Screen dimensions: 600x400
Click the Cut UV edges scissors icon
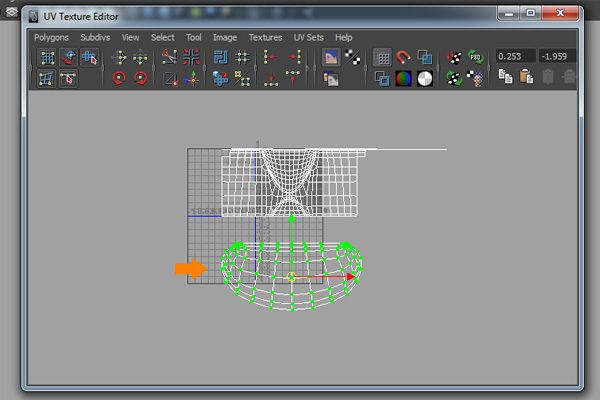pos(169,57)
